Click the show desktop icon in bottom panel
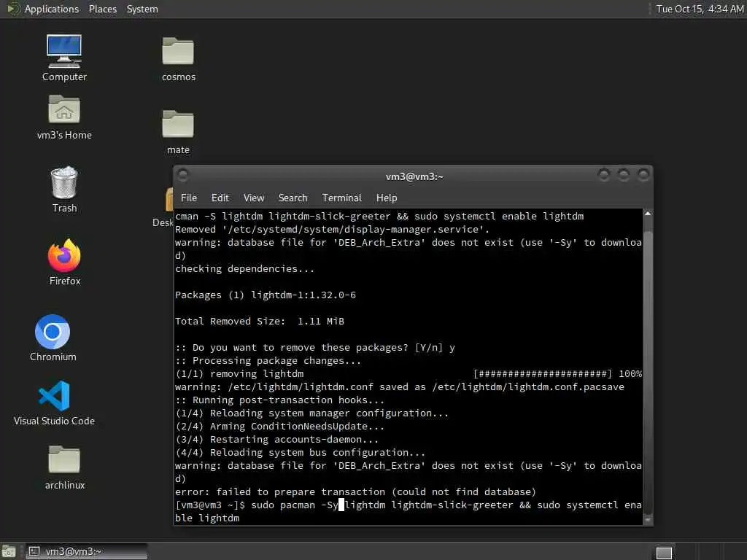This screenshot has width=747, height=560. 9,551
